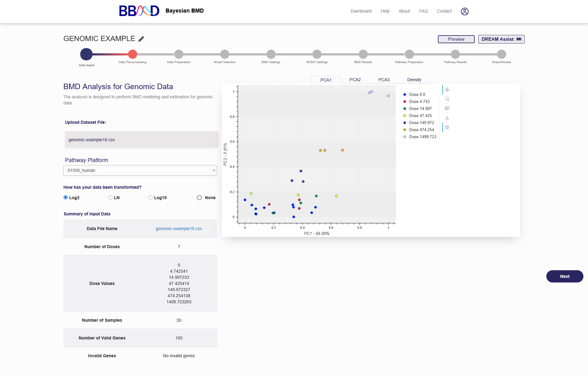The width and height of the screenshot is (588, 375).
Task: Click the Dose 474.254 orange legend swatch
Action: tap(405, 130)
